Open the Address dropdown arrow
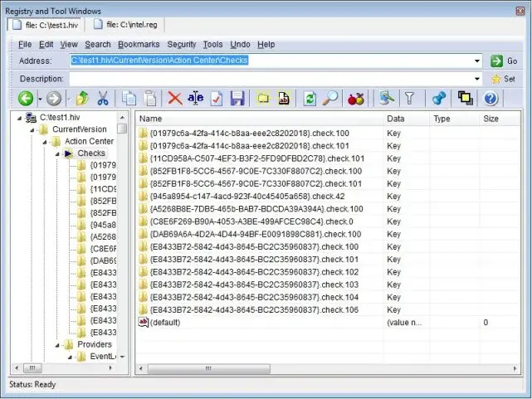This screenshot has height=399, width=532. (477, 61)
